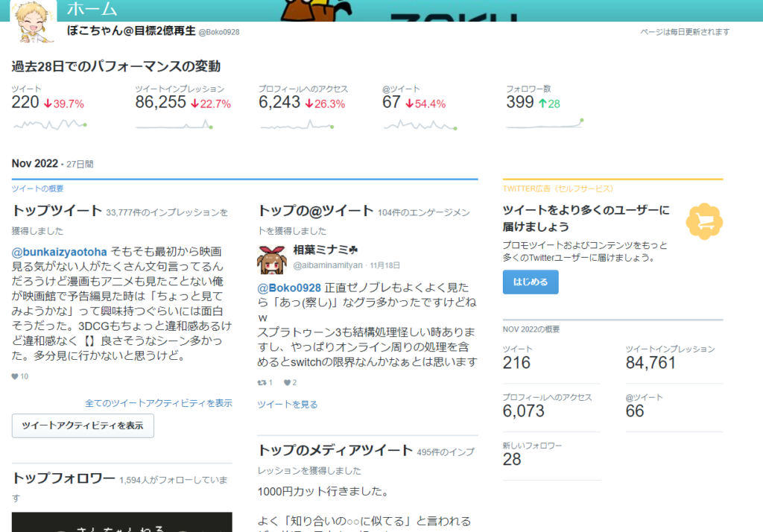Viewport: 763px width, 532px height.
Task: Click the 26.3% decrease indicator
Action: 325,104
